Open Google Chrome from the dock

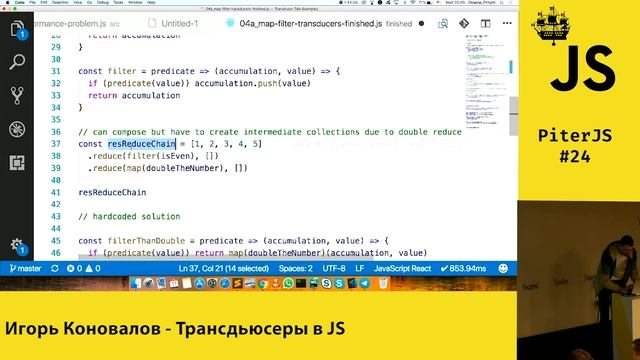(263, 283)
